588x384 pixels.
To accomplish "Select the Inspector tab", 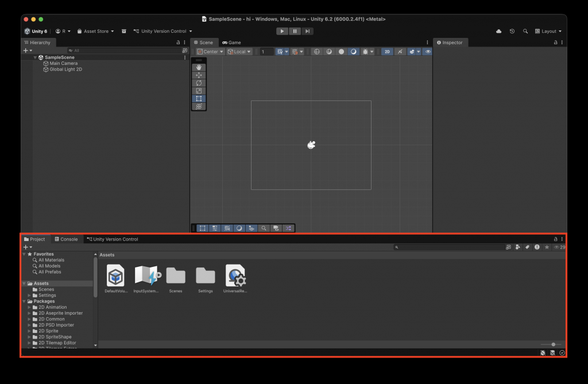I will (450, 42).
